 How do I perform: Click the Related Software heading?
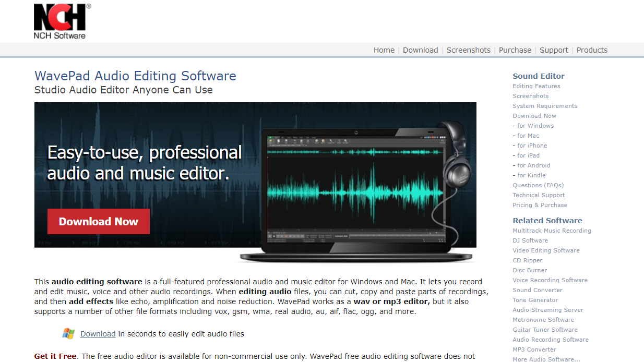[x=547, y=221]
